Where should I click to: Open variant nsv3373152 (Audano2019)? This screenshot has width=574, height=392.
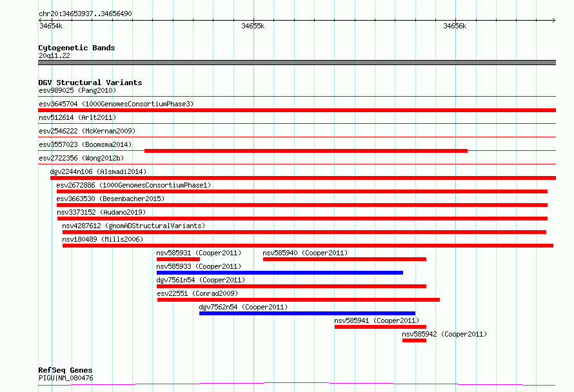[x=101, y=212]
